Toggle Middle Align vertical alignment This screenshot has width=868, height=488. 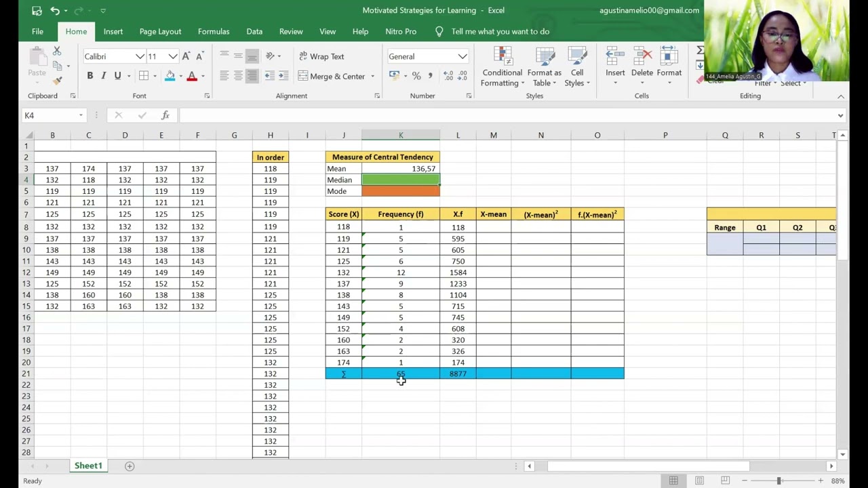point(238,56)
